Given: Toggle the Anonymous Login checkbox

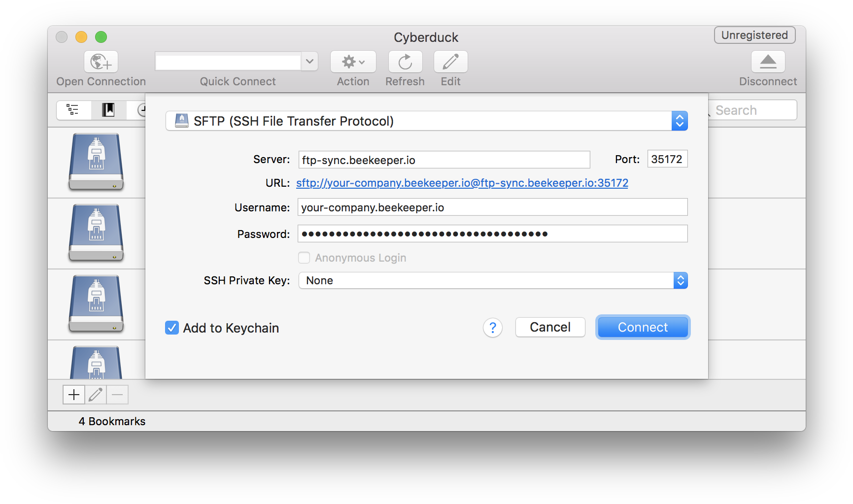Looking at the screenshot, I should click(304, 258).
